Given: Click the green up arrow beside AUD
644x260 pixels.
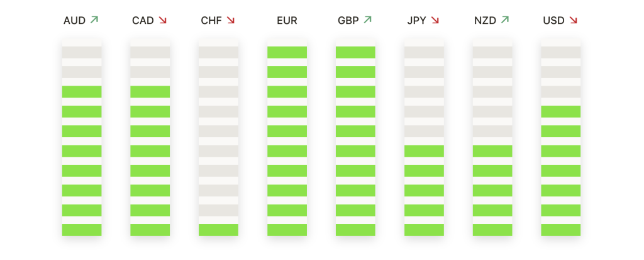Looking at the screenshot, I should [x=94, y=20].
